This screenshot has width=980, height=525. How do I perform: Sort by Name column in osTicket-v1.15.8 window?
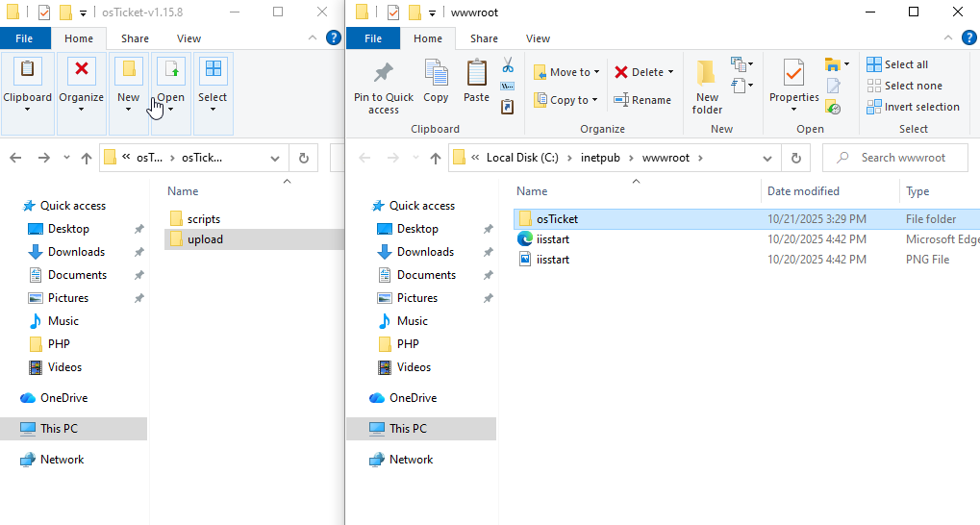point(183,191)
